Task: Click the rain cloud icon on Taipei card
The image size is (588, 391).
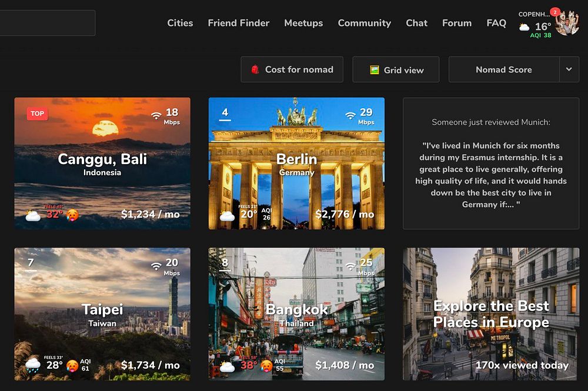Action: tap(33, 365)
